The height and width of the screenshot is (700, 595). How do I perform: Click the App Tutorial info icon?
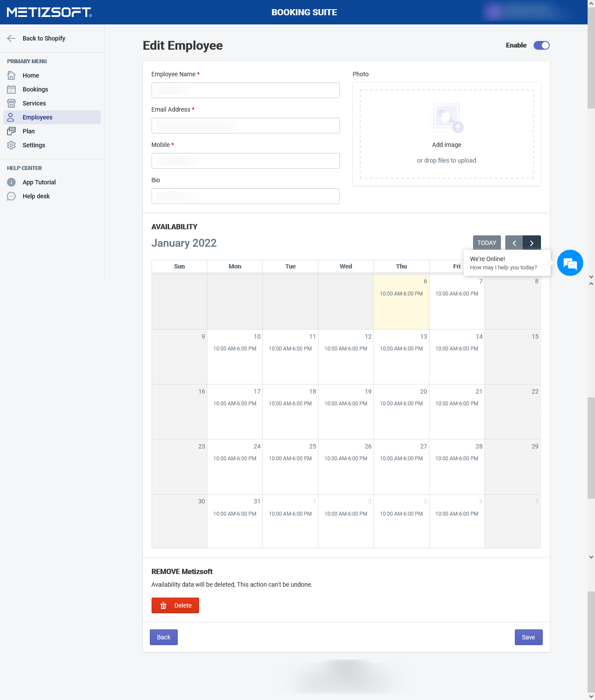(x=11, y=182)
